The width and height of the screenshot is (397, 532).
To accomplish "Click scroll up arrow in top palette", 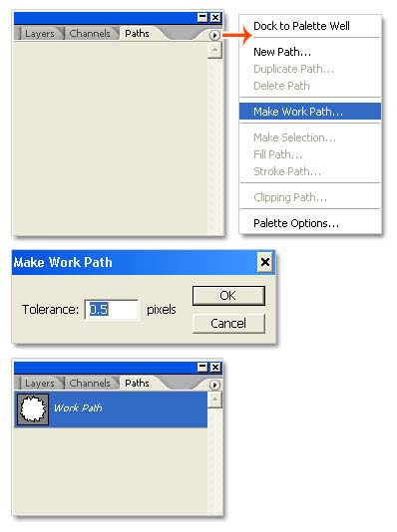I will point(214,50).
